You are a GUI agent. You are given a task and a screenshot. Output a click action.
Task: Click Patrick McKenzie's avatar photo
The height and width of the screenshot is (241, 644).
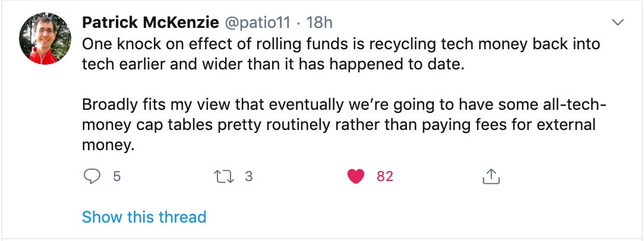pyautogui.click(x=46, y=38)
